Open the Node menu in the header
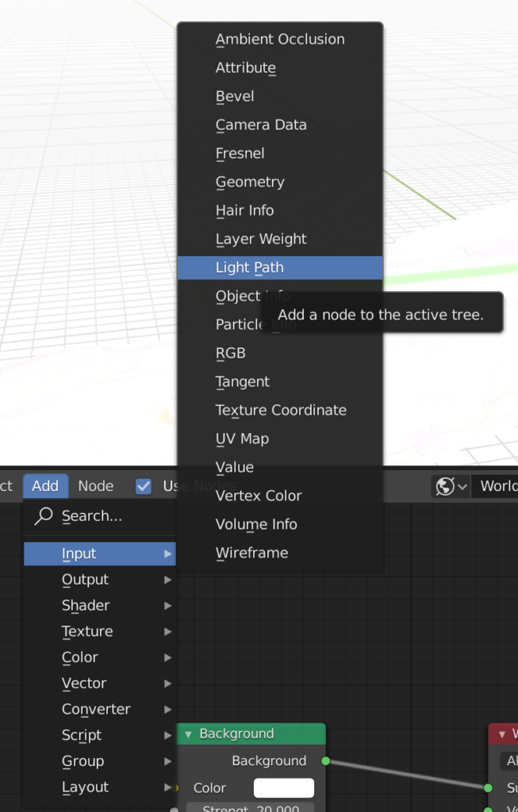Screen dimensions: 518x812 (96, 486)
